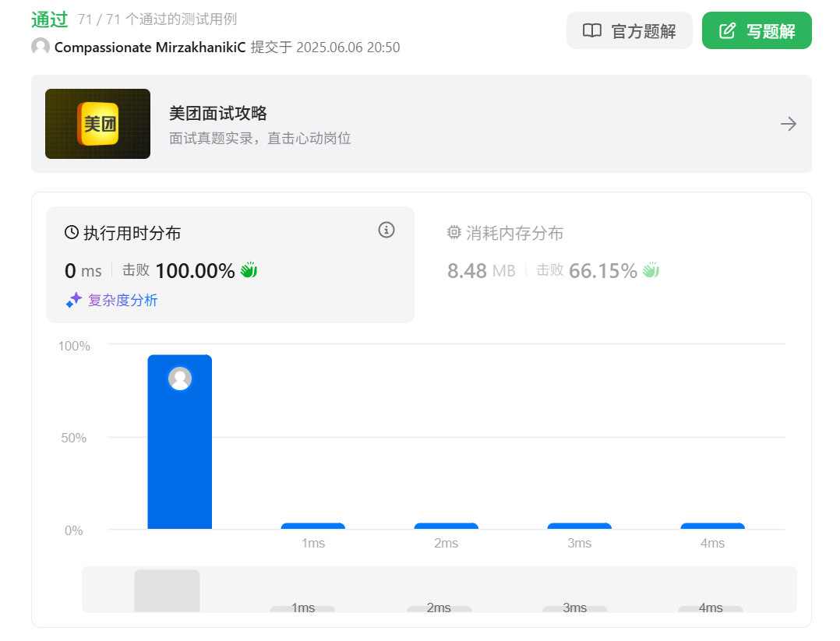Click the chip icon beside 消耗内存分布
This screenshot has height=641, width=840.
point(454,232)
